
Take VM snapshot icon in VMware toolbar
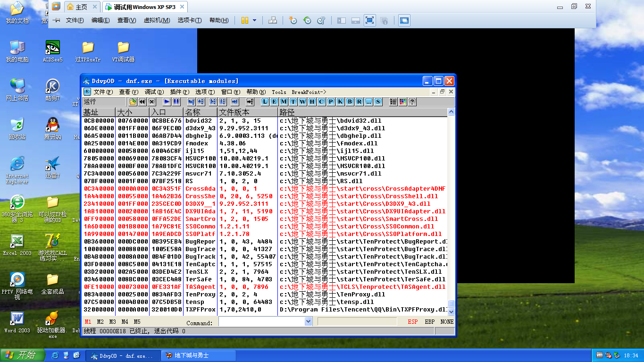pos(293,20)
